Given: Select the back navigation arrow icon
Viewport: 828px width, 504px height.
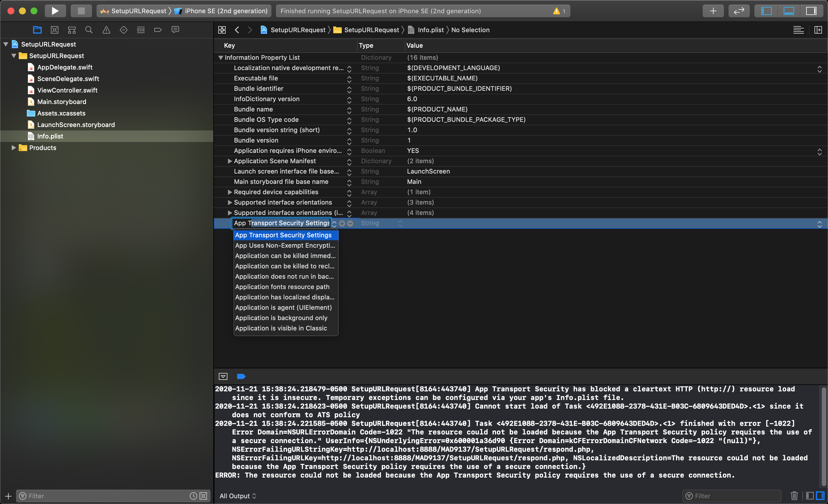Looking at the screenshot, I should [237, 30].
